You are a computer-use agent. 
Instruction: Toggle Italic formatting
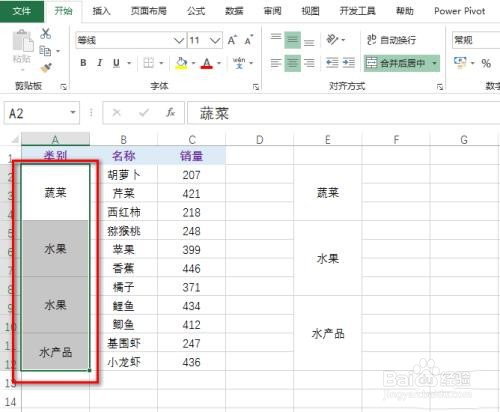99,63
